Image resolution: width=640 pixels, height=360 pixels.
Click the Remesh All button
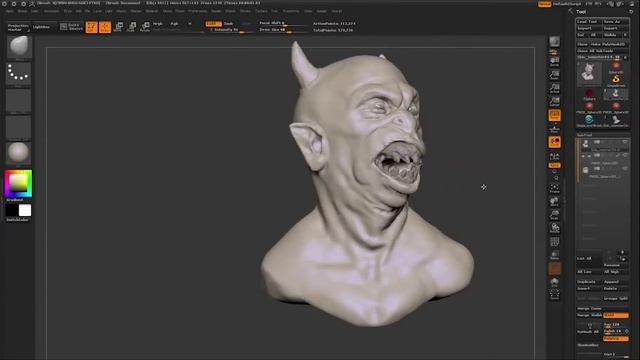coord(589,331)
